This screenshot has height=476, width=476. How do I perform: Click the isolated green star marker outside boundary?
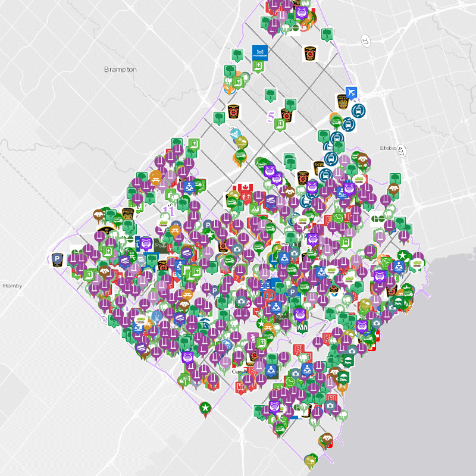click(205, 408)
